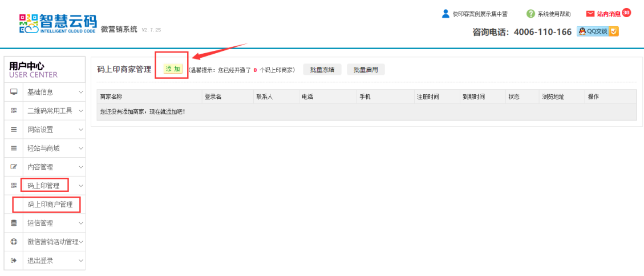
Task: Expand the 轻站与商城 chevron arrow
Action: [80, 149]
